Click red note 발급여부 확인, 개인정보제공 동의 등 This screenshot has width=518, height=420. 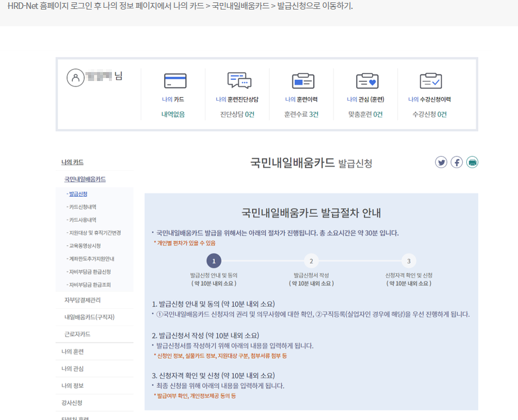click(195, 396)
